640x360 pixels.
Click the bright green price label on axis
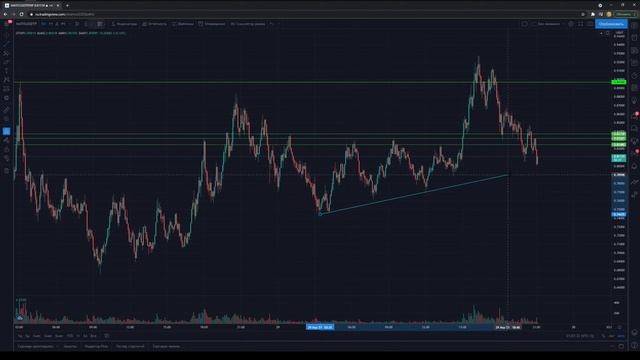(618, 82)
